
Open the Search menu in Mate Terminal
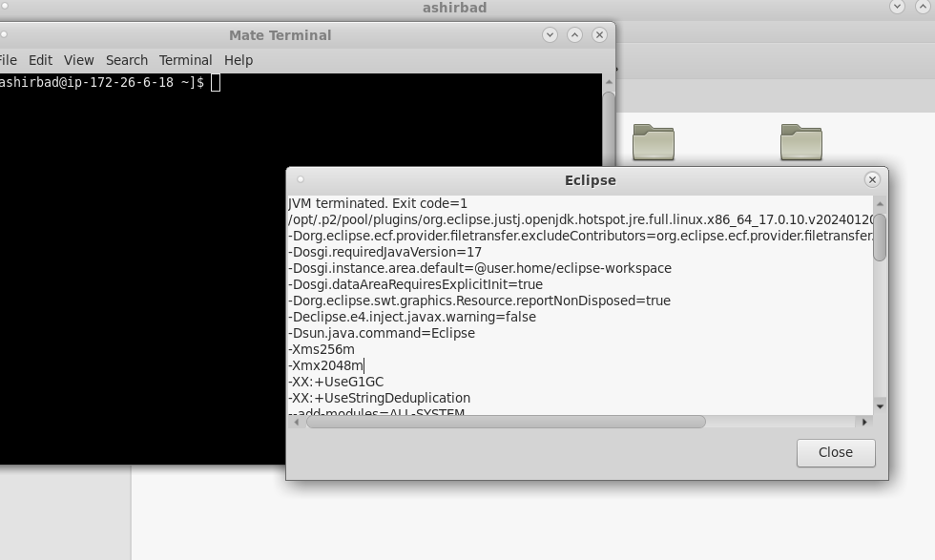pyautogui.click(x=126, y=60)
